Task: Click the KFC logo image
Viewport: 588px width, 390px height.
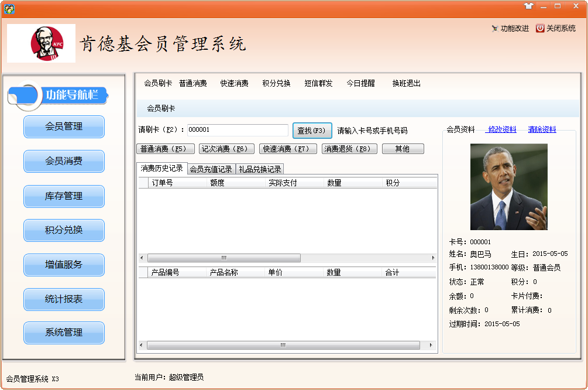Action: click(42, 43)
